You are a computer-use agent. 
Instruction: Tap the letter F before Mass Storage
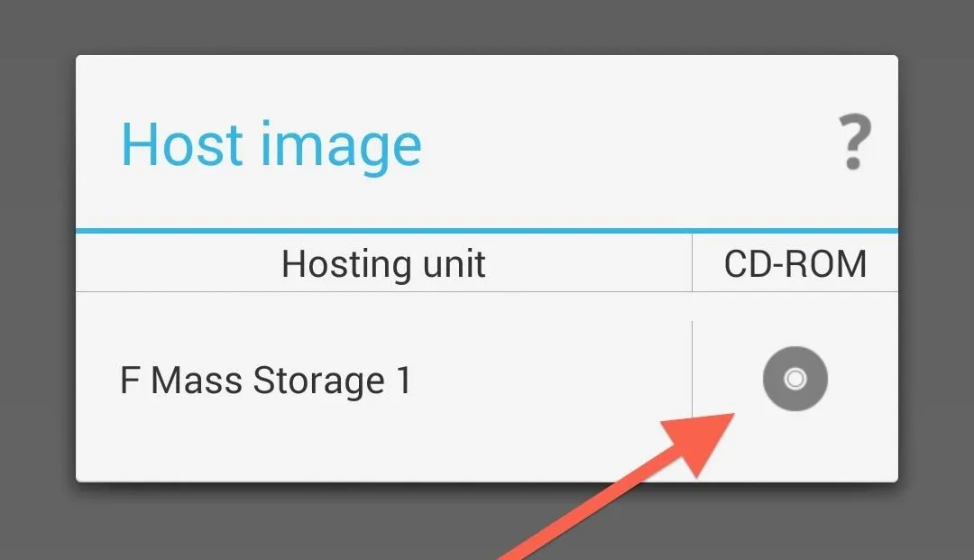click(x=129, y=380)
